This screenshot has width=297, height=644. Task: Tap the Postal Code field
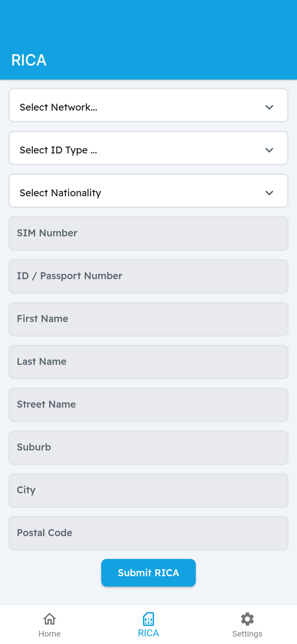point(148,533)
